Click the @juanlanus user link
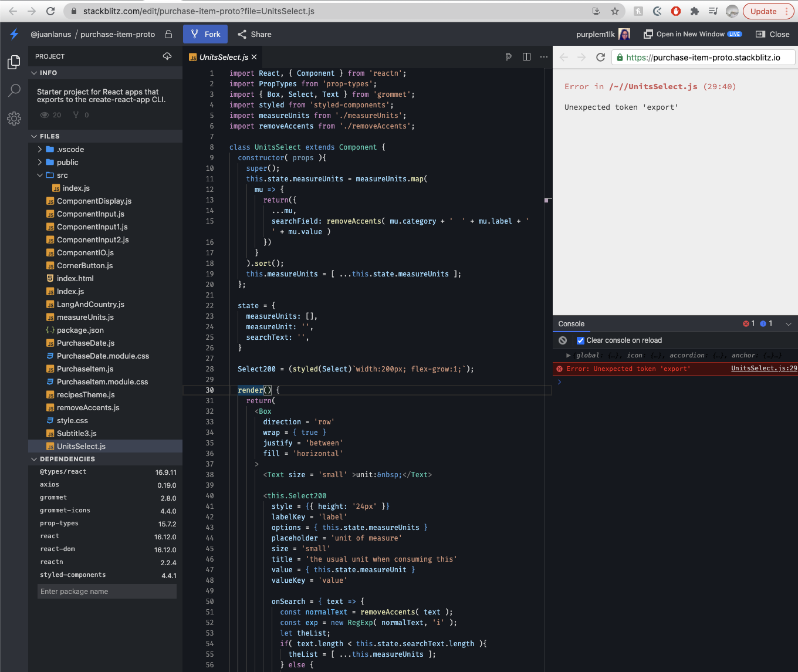This screenshot has height=672, width=798. tap(51, 34)
